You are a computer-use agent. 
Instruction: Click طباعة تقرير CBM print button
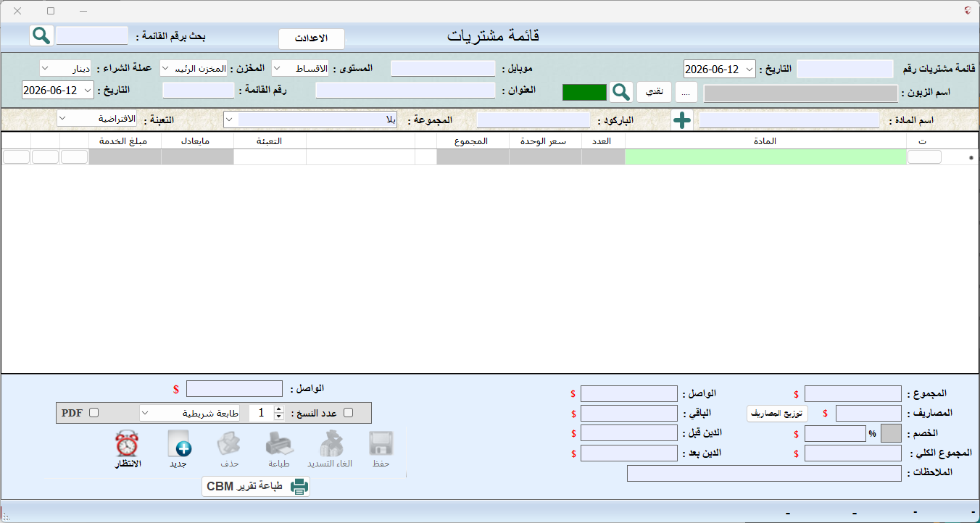click(256, 486)
